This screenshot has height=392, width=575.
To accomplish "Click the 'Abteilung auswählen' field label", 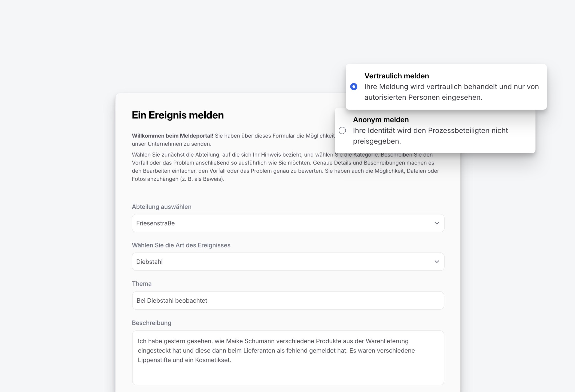I will pos(161,207).
